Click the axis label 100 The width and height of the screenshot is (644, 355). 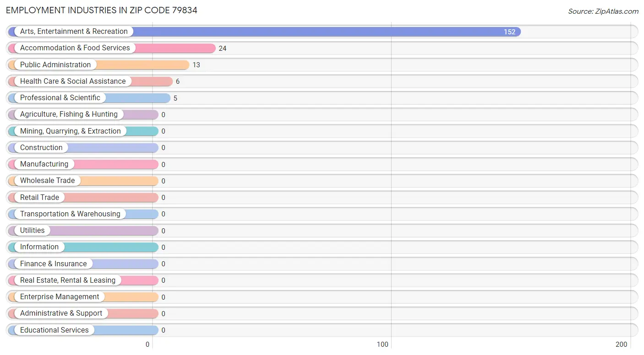[x=382, y=344]
